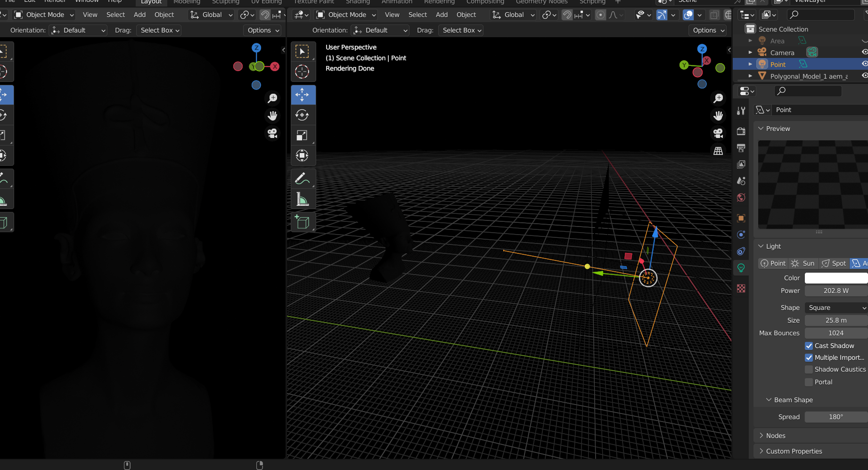Activate the Rotate tool in the right viewport
The width and height of the screenshot is (868, 470).
click(303, 115)
